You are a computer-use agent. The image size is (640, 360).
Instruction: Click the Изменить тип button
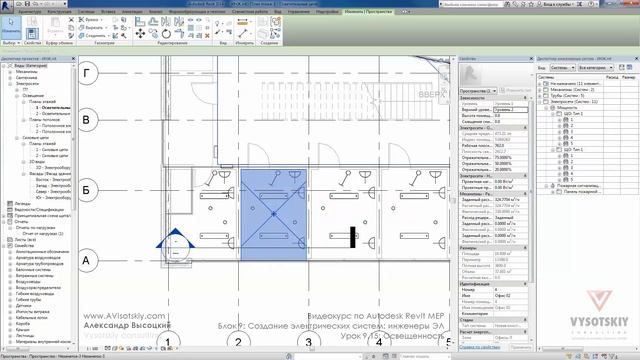(x=516, y=91)
